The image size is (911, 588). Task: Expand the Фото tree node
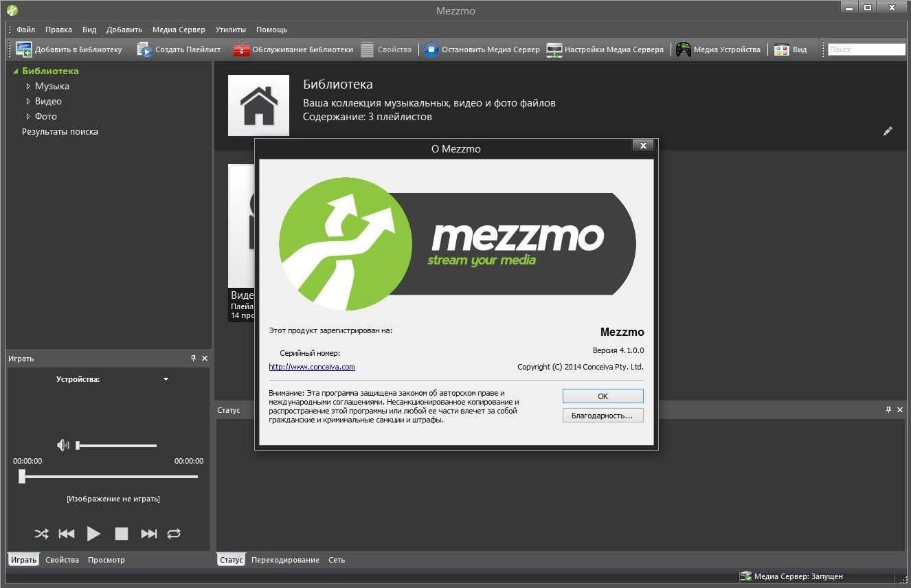click(28, 116)
